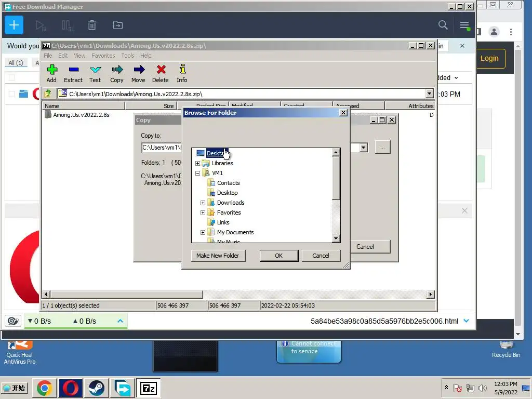Open the Copy to path dropdown arrow
The image size is (532, 399).
[363, 148]
